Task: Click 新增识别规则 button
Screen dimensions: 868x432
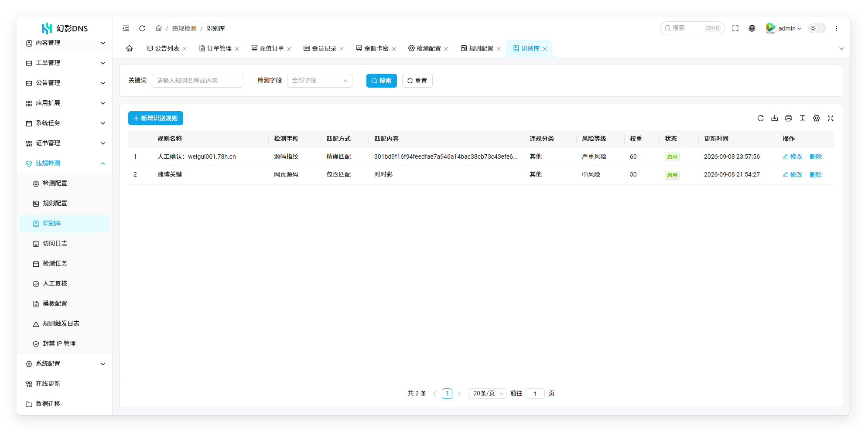Action: coord(156,118)
